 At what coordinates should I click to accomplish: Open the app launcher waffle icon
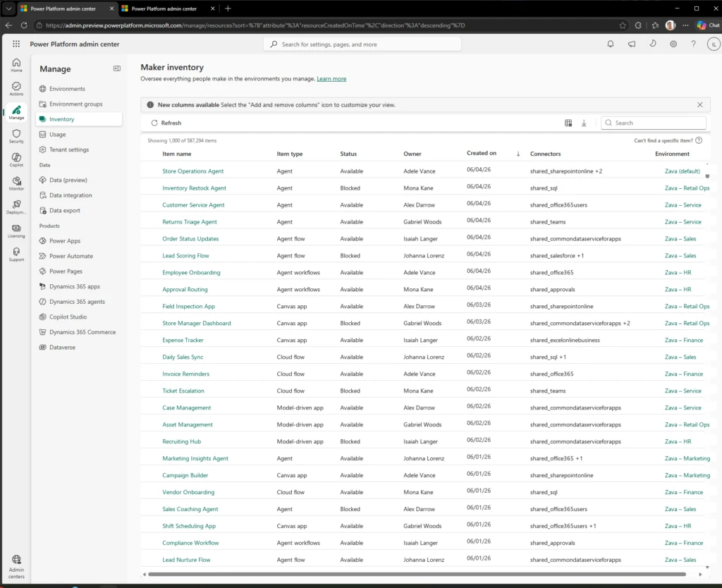tap(16, 44)
